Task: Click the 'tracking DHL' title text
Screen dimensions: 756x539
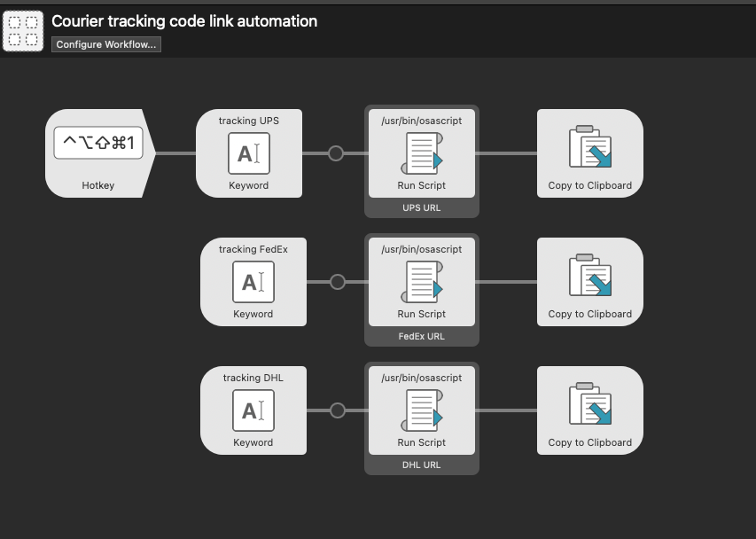Action: coord(253,378)
